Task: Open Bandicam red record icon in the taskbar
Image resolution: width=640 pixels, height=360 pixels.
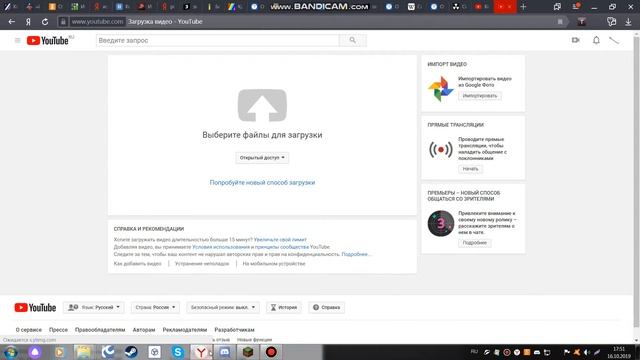Action: tap(271, 352)
